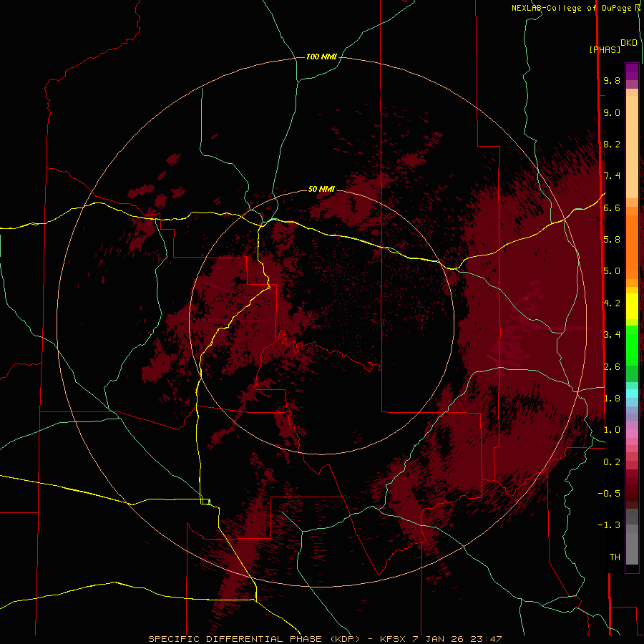The image size is (644, 644).
Task: Click the 5.8 value on the scale
Action: 612,240
